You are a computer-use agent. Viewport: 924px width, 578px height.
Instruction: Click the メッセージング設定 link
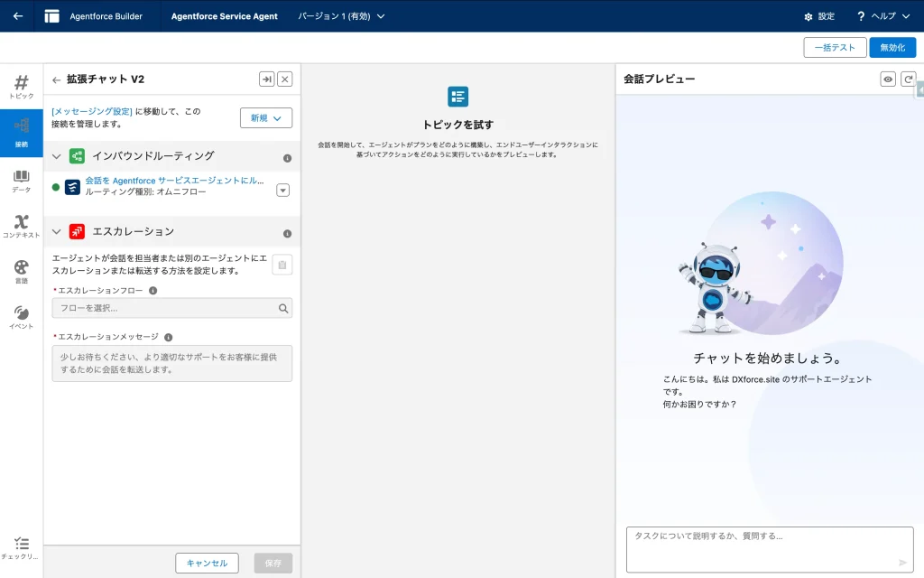[x=92, y=111]
